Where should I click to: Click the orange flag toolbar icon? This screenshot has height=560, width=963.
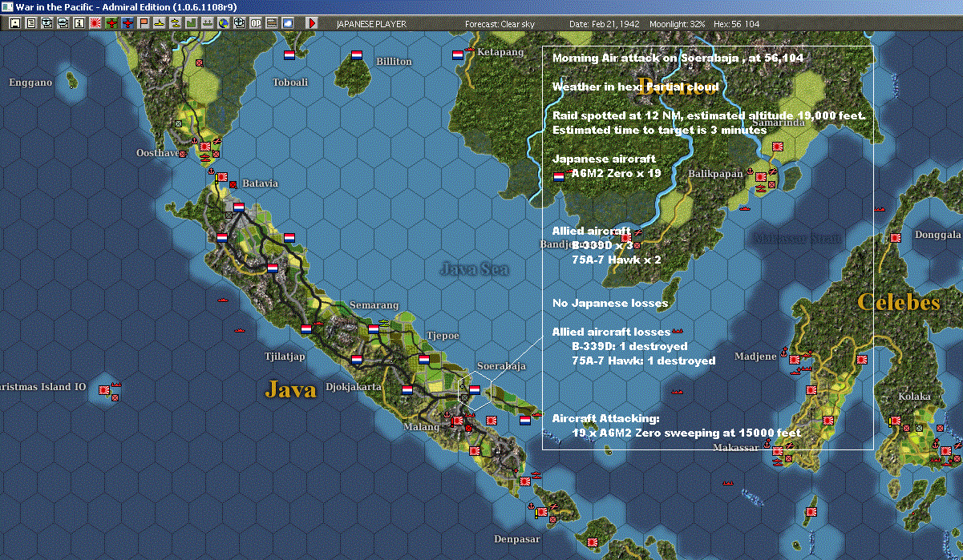pos(144,23)
